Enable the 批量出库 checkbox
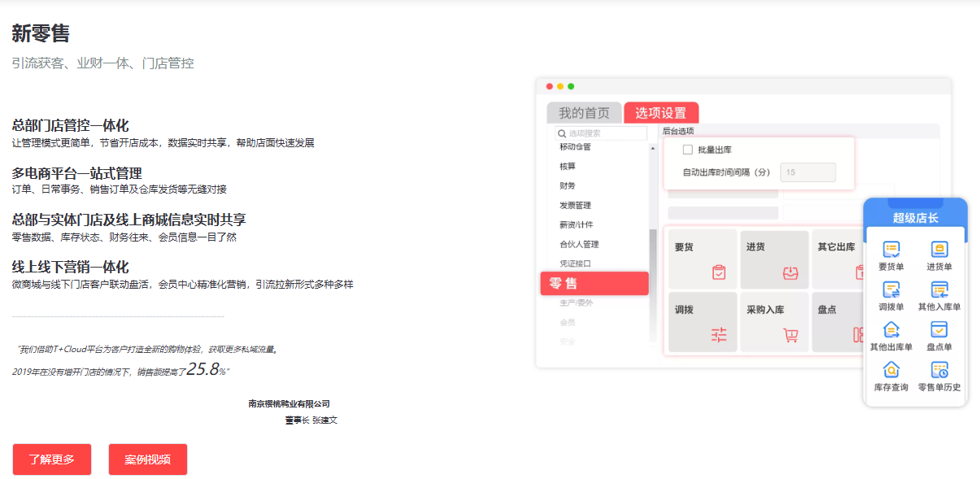The image size is (980, 479). point(688,150)
